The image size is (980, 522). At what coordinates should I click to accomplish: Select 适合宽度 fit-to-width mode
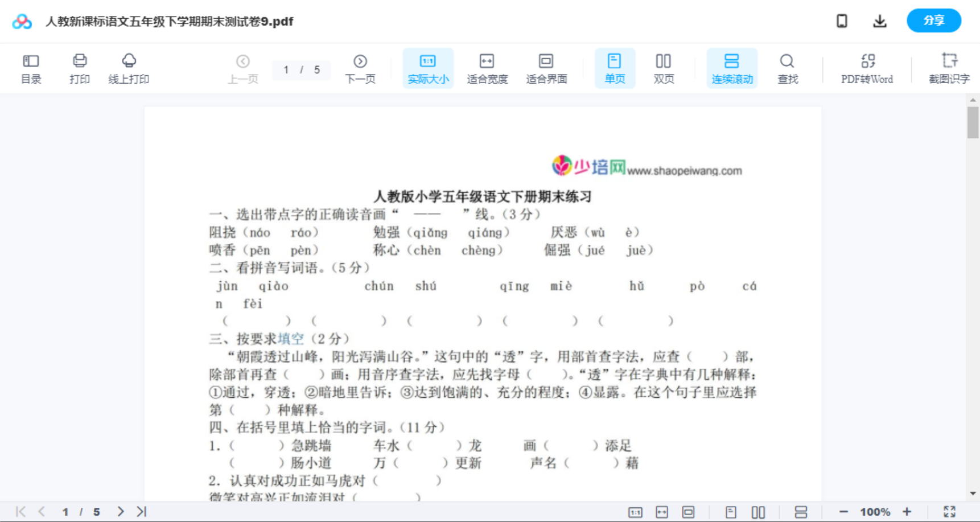(487, 68)
